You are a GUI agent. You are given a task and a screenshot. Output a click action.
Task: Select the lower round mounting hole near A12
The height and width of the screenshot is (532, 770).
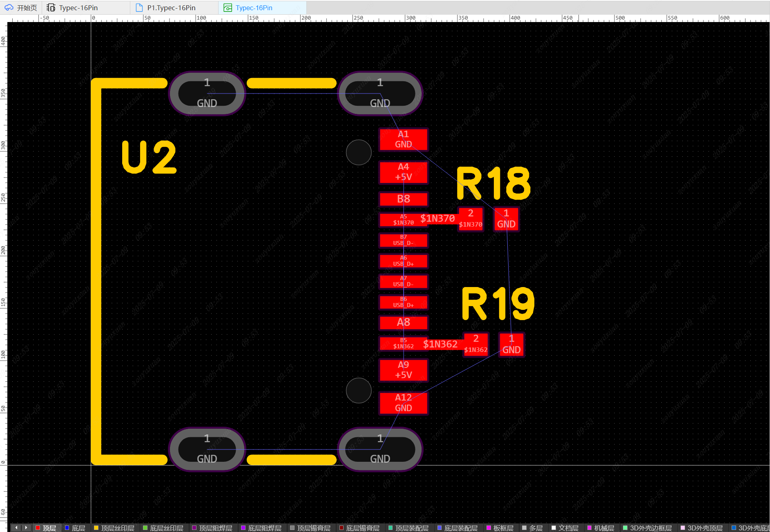(x=359, y=390)
